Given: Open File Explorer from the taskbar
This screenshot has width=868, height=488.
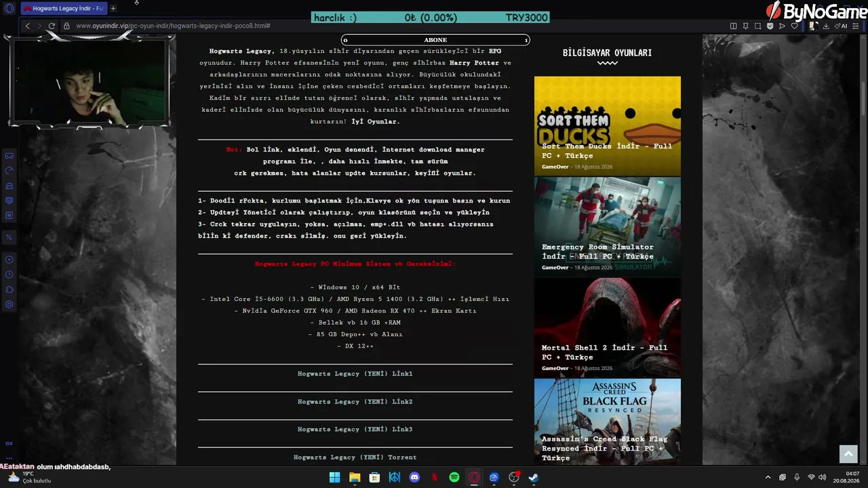Looking at the screenshot, I should (x=355, y=477).
